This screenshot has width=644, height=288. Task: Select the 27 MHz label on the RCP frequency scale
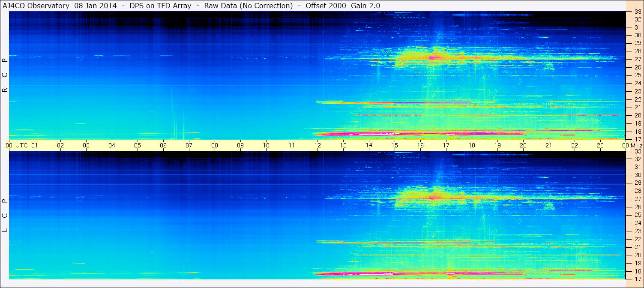tap(638, 59)
